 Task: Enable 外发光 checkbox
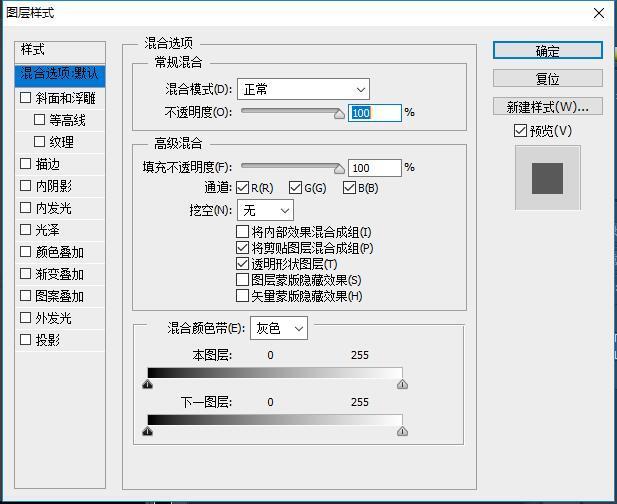coord(26,318)
